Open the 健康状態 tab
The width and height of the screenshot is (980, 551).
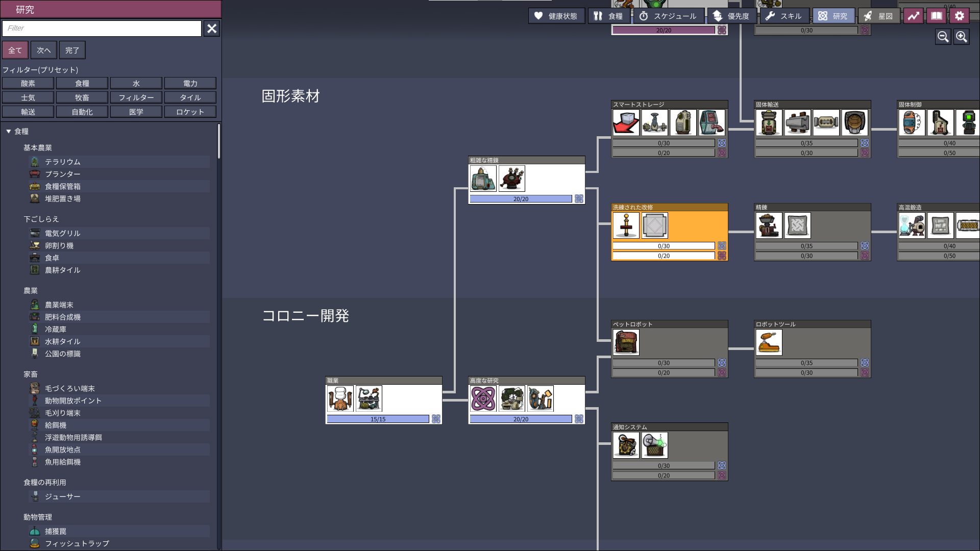tap(556, 16)
